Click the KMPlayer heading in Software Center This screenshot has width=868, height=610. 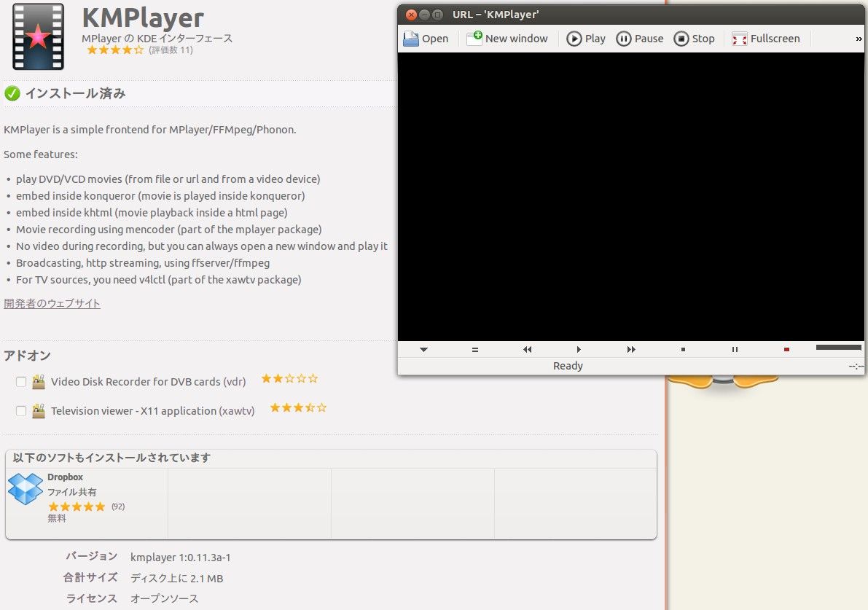[x=143, y=17]
